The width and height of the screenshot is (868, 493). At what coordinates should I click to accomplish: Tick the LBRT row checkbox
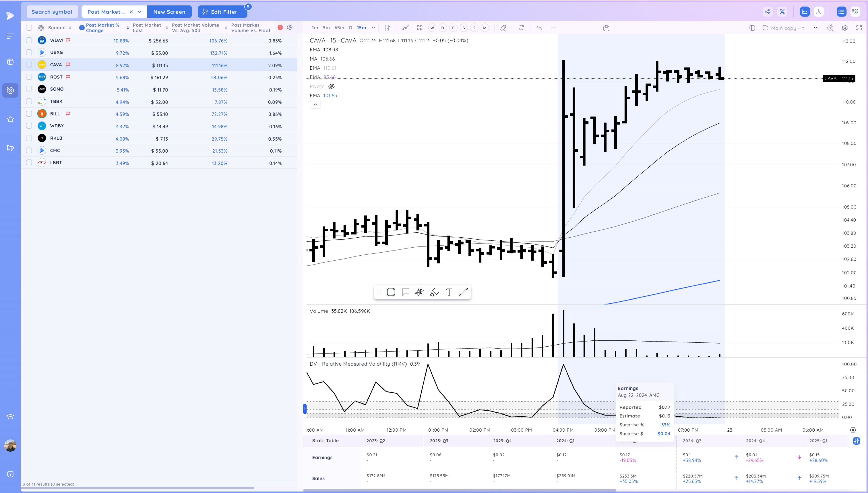coord(29,163)
